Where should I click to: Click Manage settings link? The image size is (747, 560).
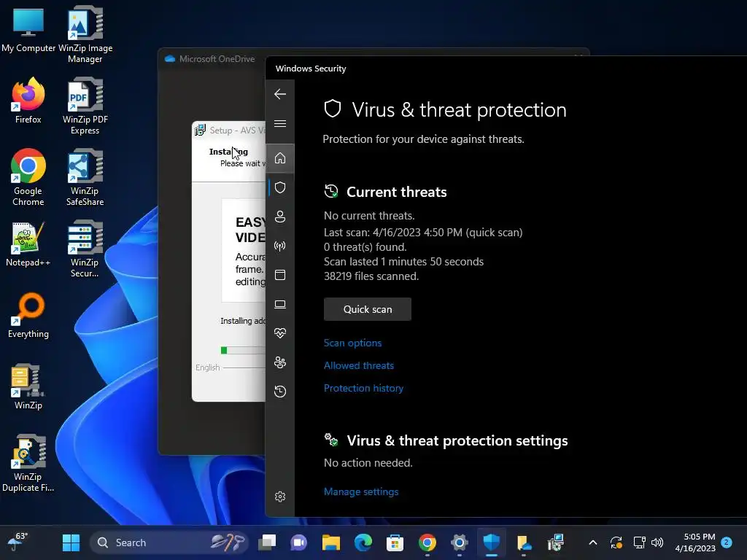(361, 491)
